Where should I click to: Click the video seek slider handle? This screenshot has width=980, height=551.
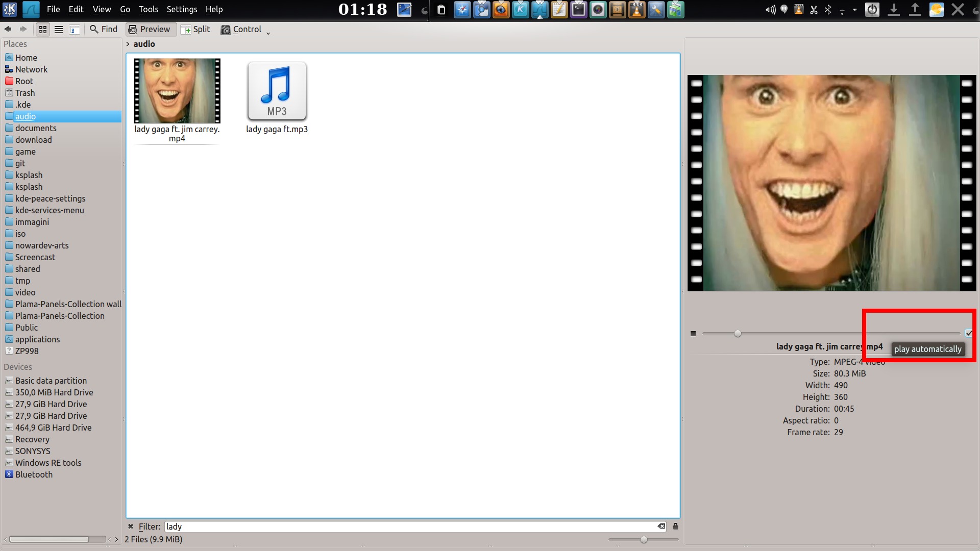pyautogui.click(x=738, y=334)
